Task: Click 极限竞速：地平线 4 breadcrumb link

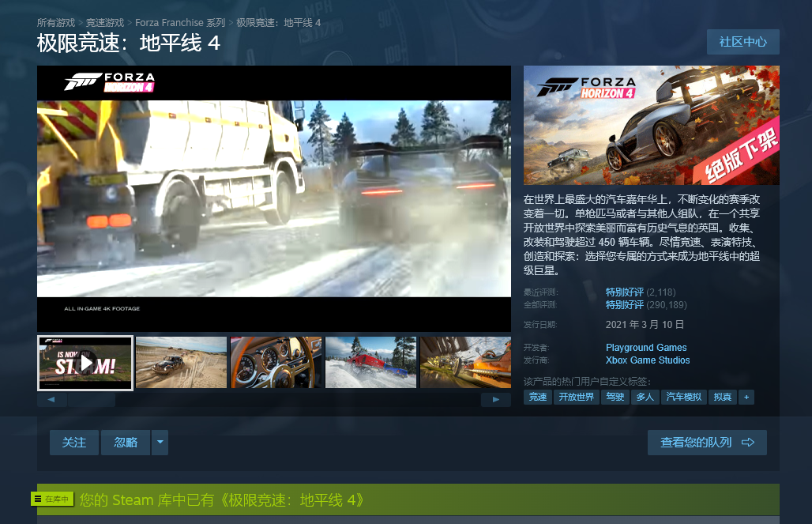Action: pos(279,23)
